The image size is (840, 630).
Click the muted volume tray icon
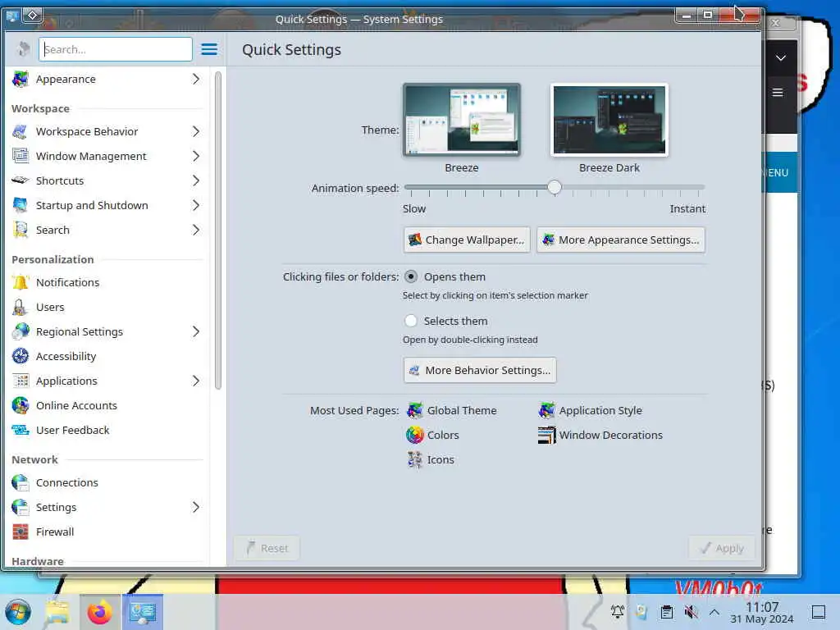coord(691,612)
